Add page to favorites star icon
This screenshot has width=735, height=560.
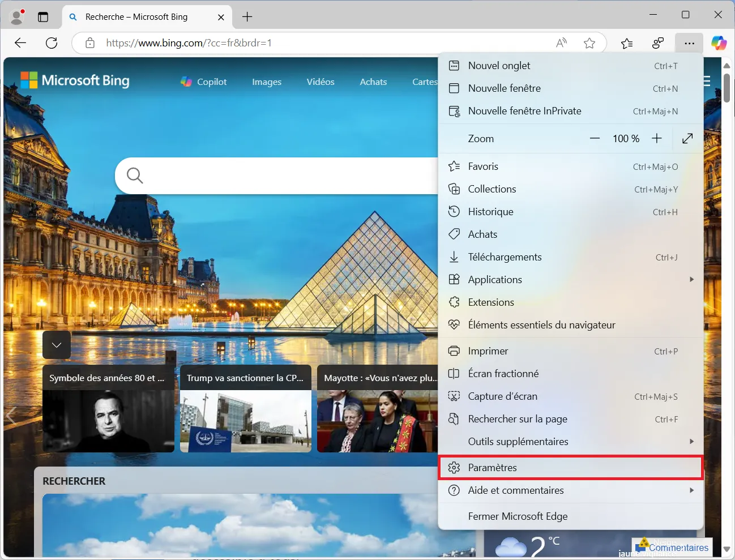tap(589, 43)
